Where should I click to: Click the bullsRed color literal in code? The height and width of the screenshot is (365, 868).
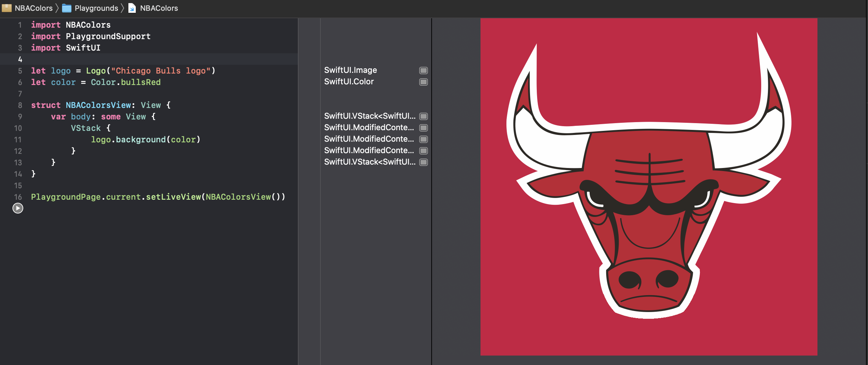pyautogui.click(x=141, y=82)
